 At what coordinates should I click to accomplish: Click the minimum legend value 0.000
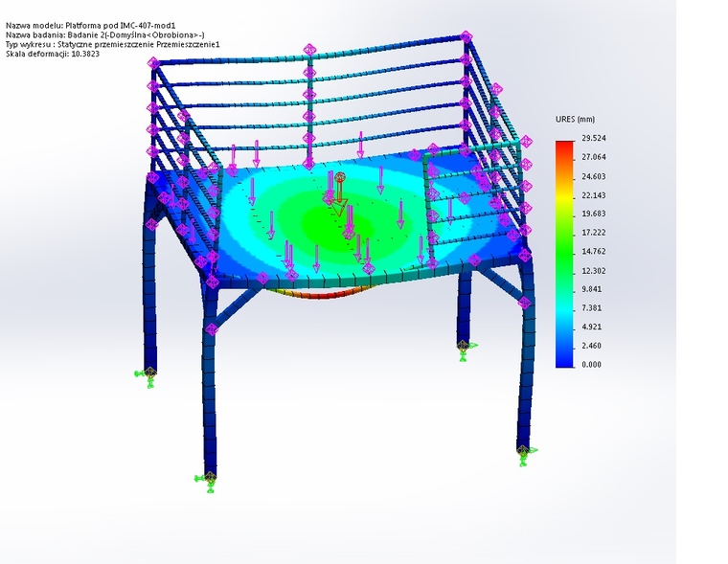[592, 365]
